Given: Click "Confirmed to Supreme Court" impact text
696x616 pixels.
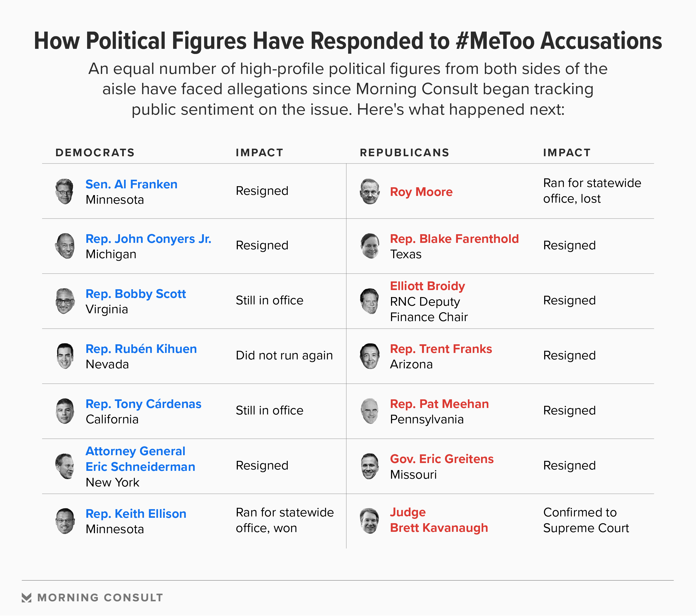Looking at the screenshot, I should coord(586,520).
